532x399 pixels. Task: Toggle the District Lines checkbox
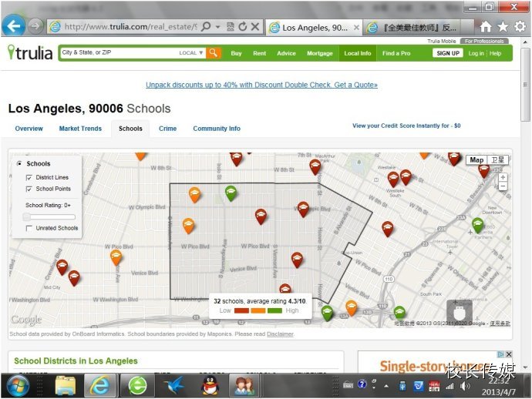click(x=29, y=177)
